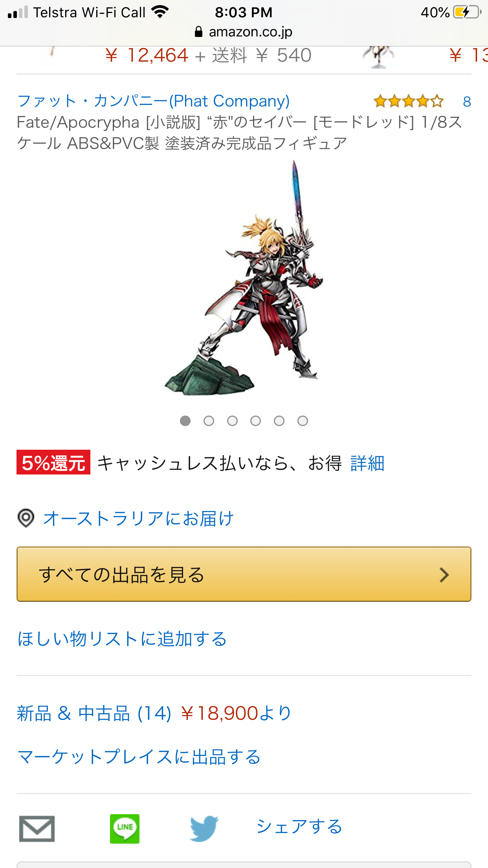Tap the chevron on すべての出品を見る button
488x868 pixels.
[x=444, y=574]
